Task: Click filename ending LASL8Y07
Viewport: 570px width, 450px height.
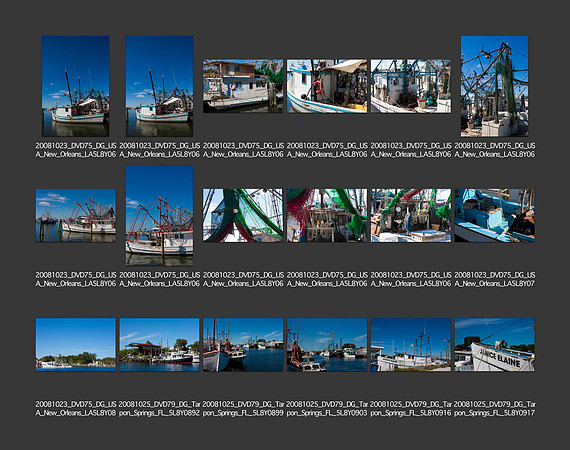Action: click(494, 279)
